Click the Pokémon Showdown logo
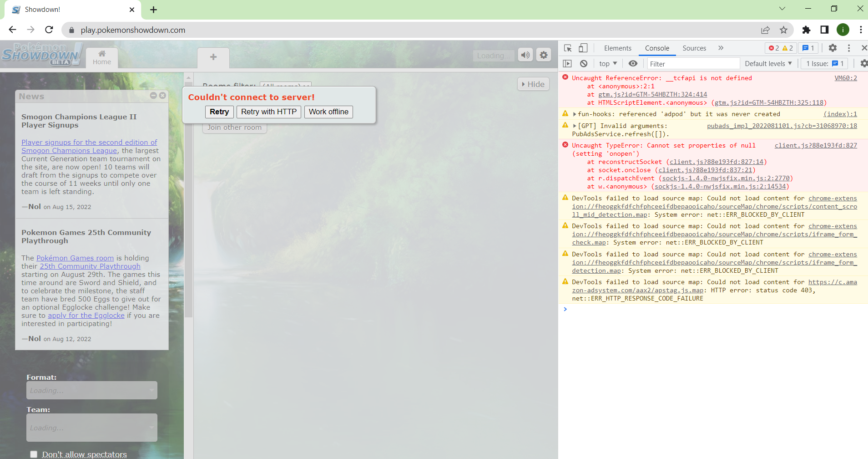 pyautogui.click(x=42, y=54)
